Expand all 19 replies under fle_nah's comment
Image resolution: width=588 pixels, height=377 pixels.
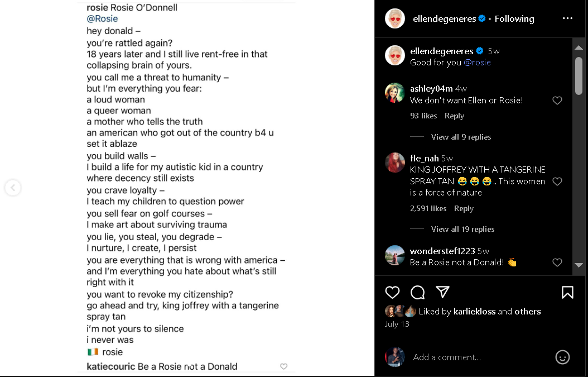462,229
